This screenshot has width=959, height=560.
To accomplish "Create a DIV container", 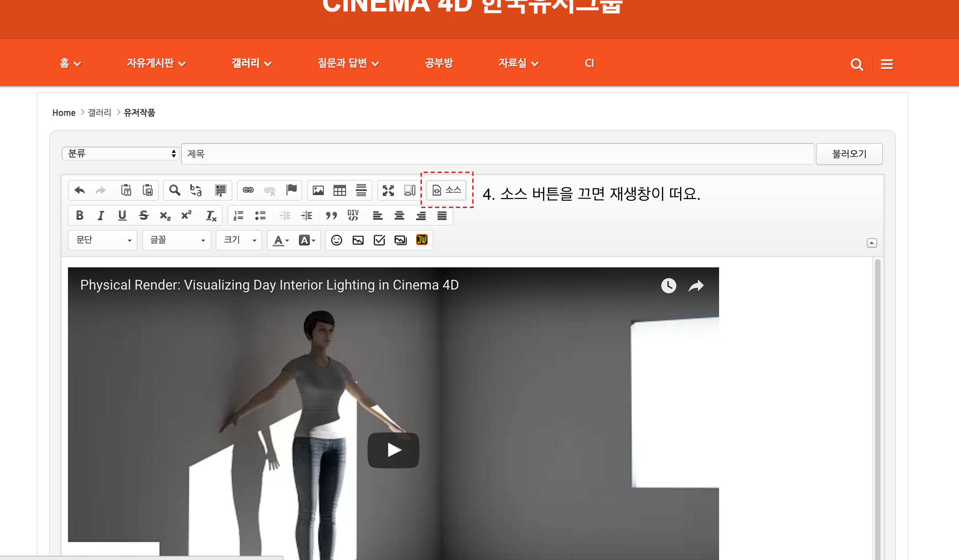I will pos(353,215).
